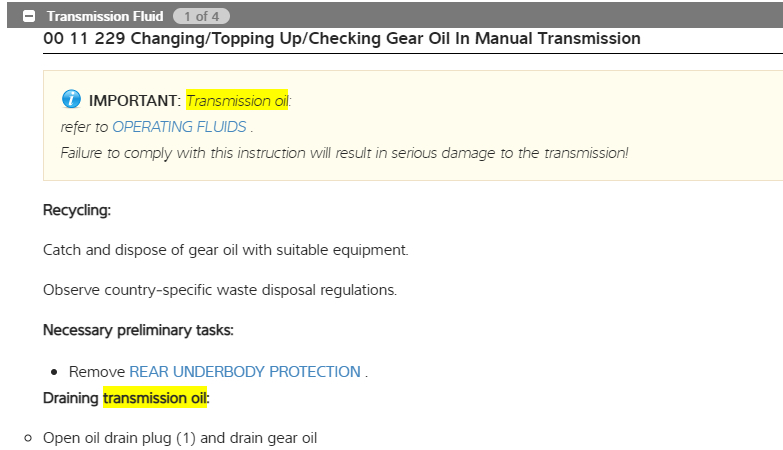Image resolution: width=783 pixels, height=450 pixels.
Task: Click the 'IMPORTANT:' label text
Action: [135, 100]
